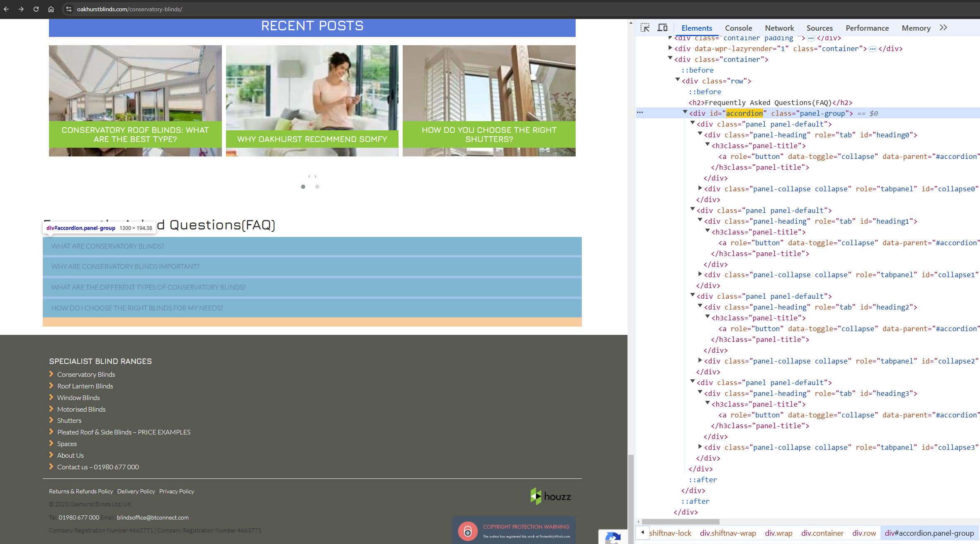The image size is (980, 544).
Task: Expand the collapsed ellipsis in lazyrender container
Action: (x=873, y=49)
